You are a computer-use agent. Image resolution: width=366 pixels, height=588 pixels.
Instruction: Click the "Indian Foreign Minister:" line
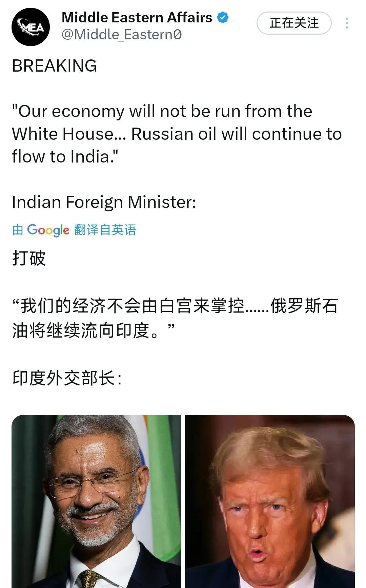pos(104,202)
